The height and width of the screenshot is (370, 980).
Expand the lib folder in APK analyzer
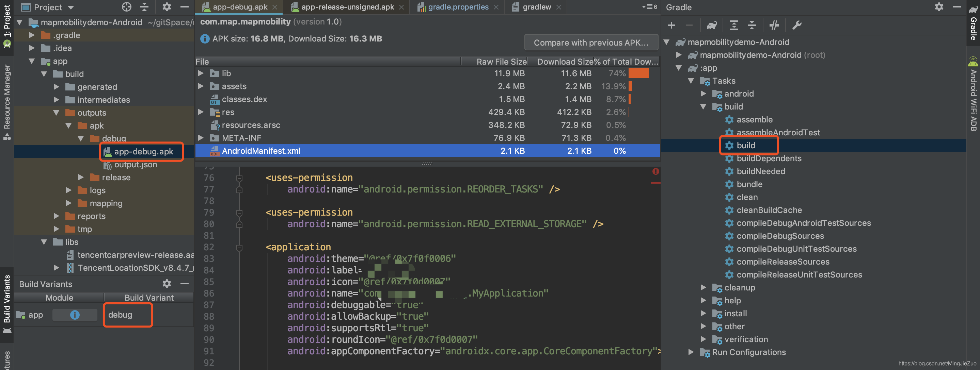[201, 73]
